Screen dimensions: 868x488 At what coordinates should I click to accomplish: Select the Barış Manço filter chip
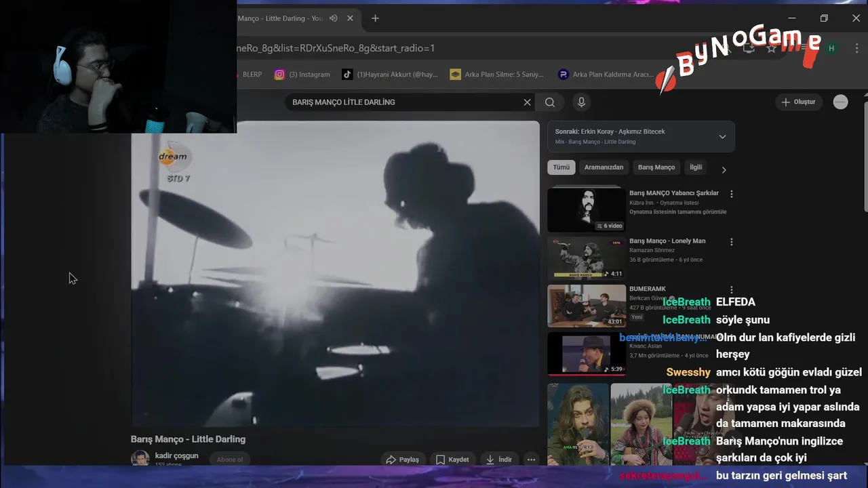[656, 167]
